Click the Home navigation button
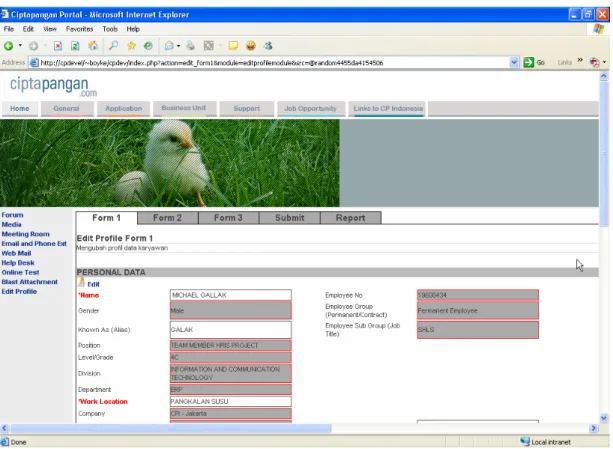This screenshot has height=449, width=613. (x=20, y=109)
